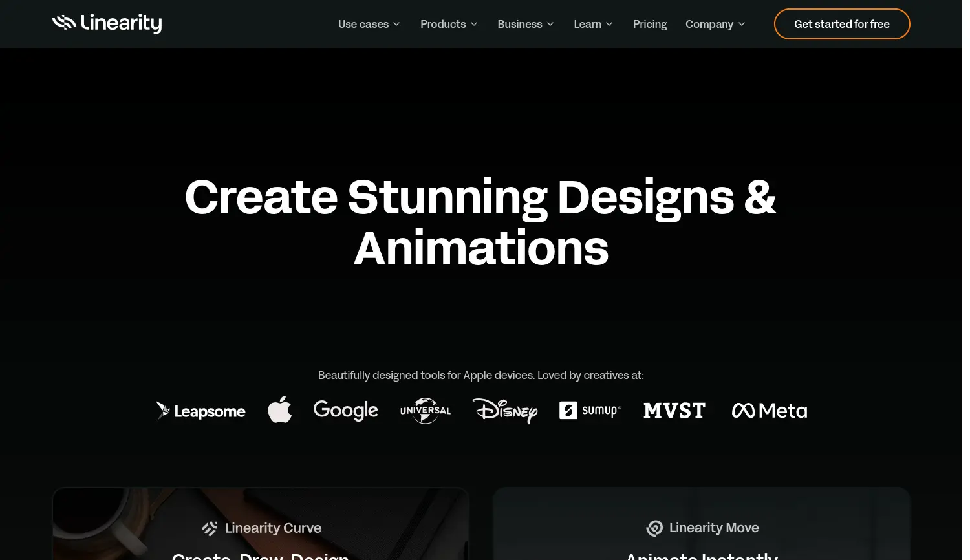Click the Google logo
Image resolution: width=970 pixels, height=560 pixels.
tap(345, 410)
